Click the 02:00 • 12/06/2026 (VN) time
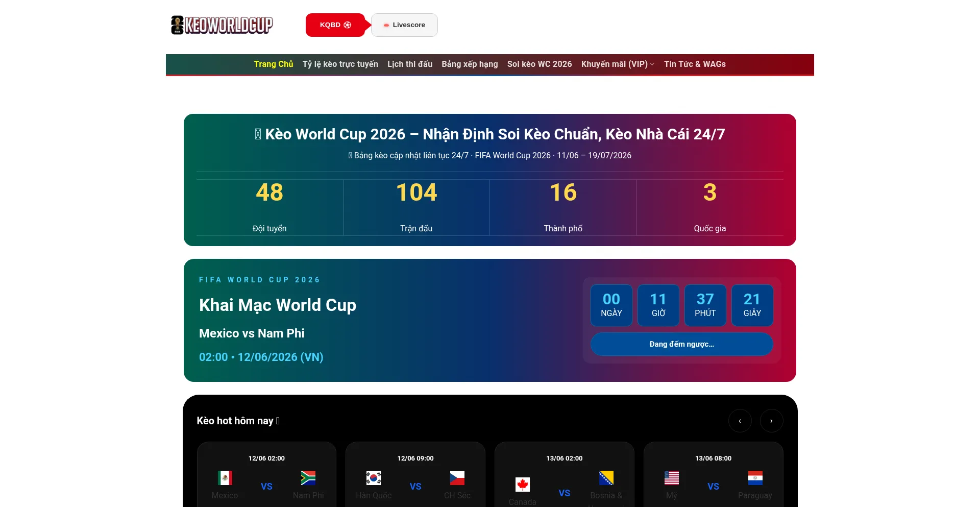Image resolution: width=980 pixels, height=507 pixels. (x=261, y=357)
